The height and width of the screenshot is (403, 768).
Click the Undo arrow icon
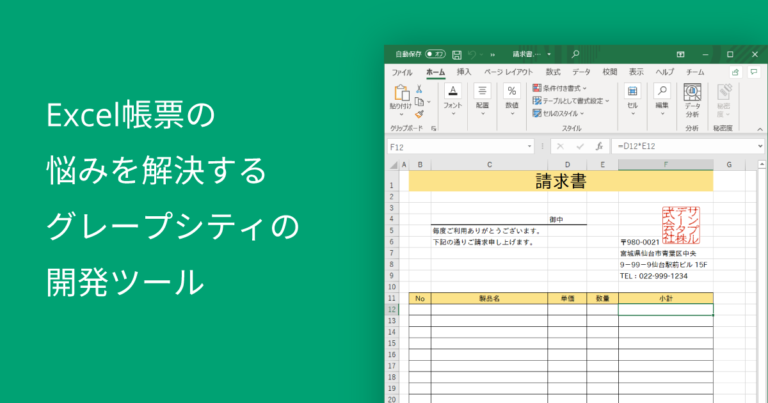point(472,54)
